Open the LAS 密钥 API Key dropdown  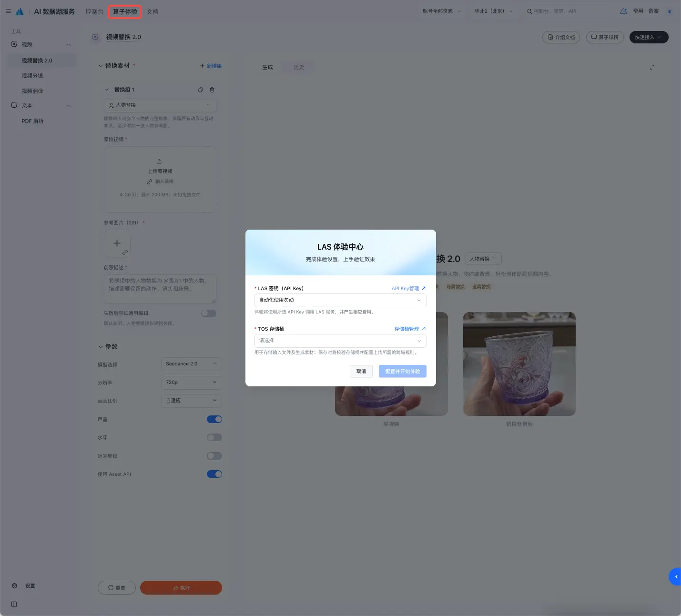click(x=340, y=300)
